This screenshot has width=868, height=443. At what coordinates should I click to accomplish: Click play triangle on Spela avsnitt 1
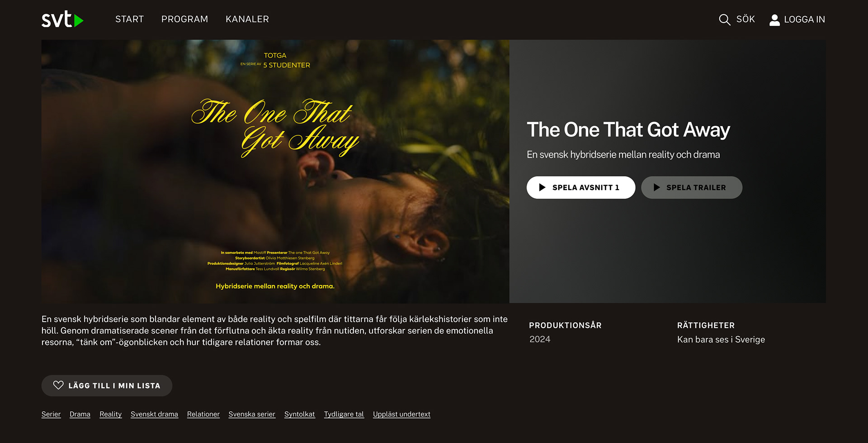(x=542, y=187)
